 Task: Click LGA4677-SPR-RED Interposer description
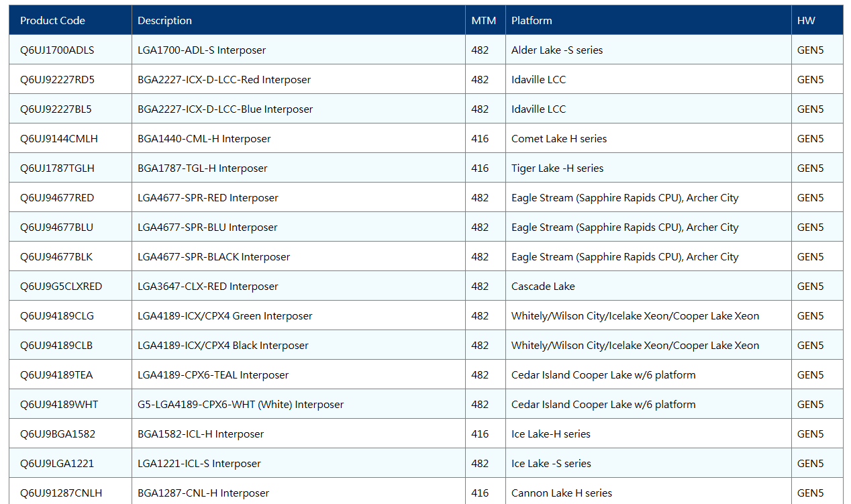[x=208, y=198]
